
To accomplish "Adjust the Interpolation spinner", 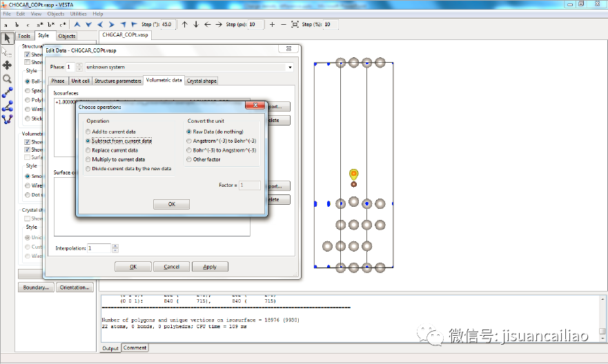I will pyautogui.click(x=115, y=248).
